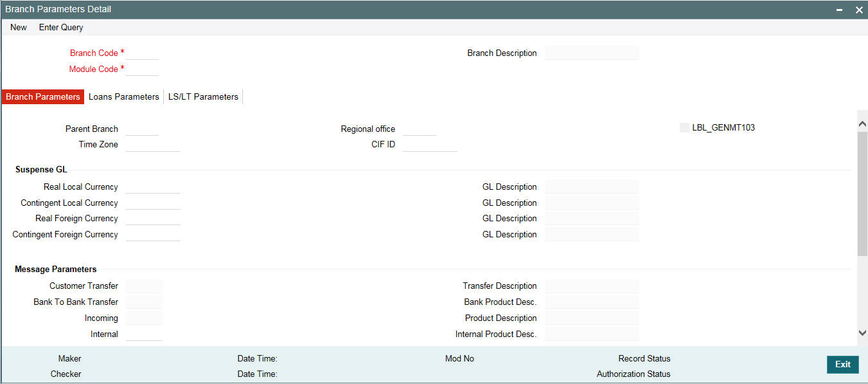Click the Module Code input field
The height and width of the screenshot is (384, 868).
[x=143, y=69]
